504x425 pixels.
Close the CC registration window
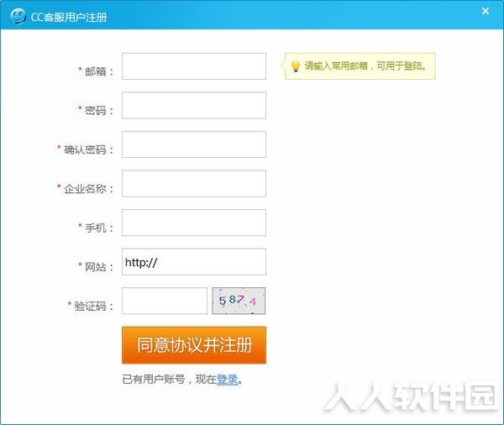[486, 11]
